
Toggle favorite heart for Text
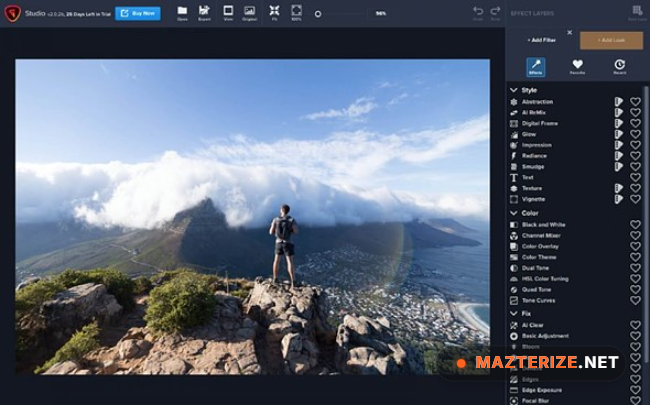point(635,177)
